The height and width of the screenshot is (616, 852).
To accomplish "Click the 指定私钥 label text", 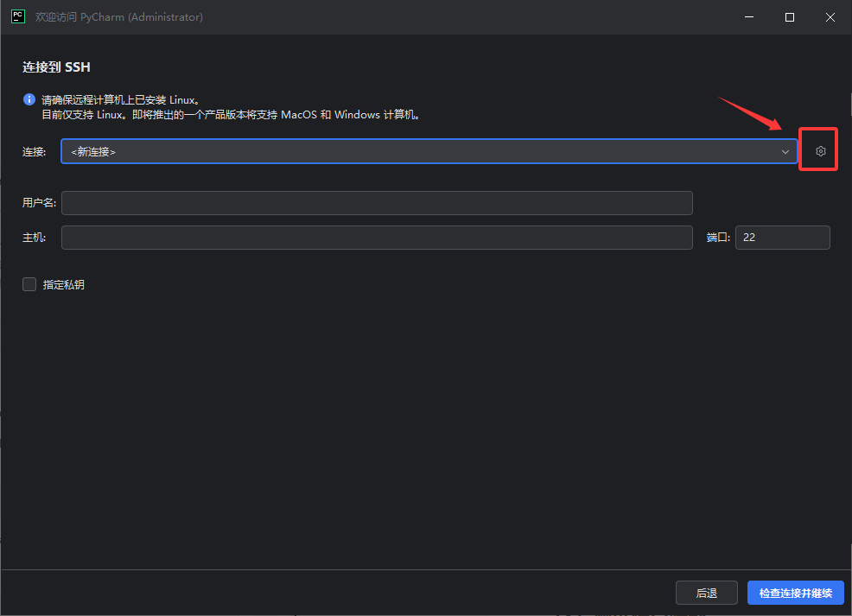I will 64,284.
